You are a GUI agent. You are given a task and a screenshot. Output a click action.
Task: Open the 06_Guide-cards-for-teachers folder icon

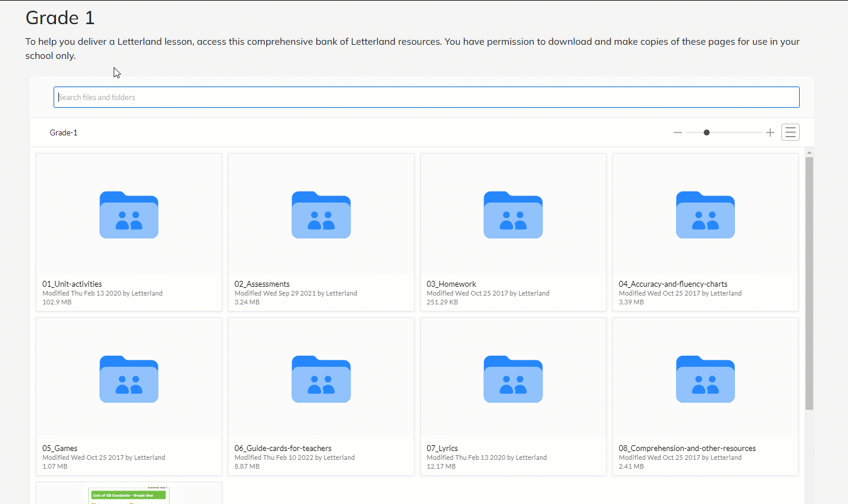pyautogui.click(x=321, y=379)
